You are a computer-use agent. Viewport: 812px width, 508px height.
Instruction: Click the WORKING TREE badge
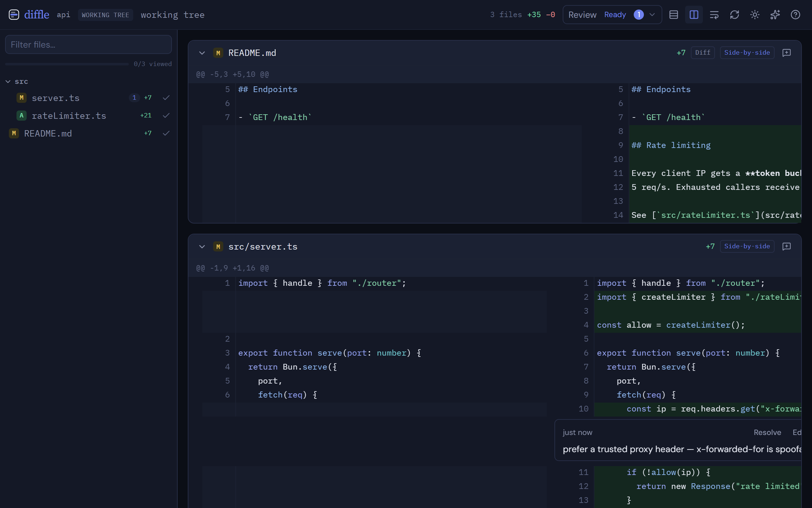pos(105,15)
